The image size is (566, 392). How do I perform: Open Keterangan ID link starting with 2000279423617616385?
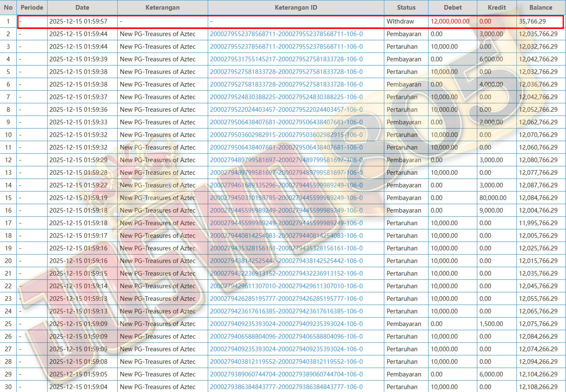point(286,311)
